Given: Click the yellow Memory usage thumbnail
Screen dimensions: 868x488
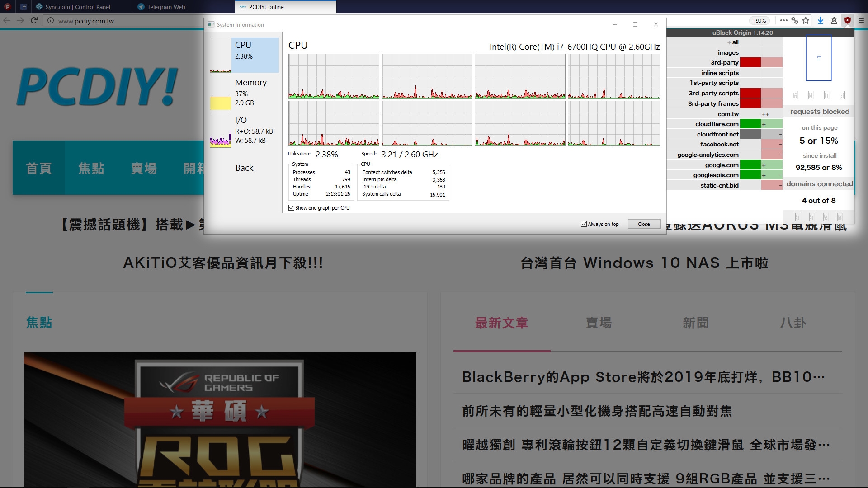Looking at the screenshot, I should [x=220, y=92].
